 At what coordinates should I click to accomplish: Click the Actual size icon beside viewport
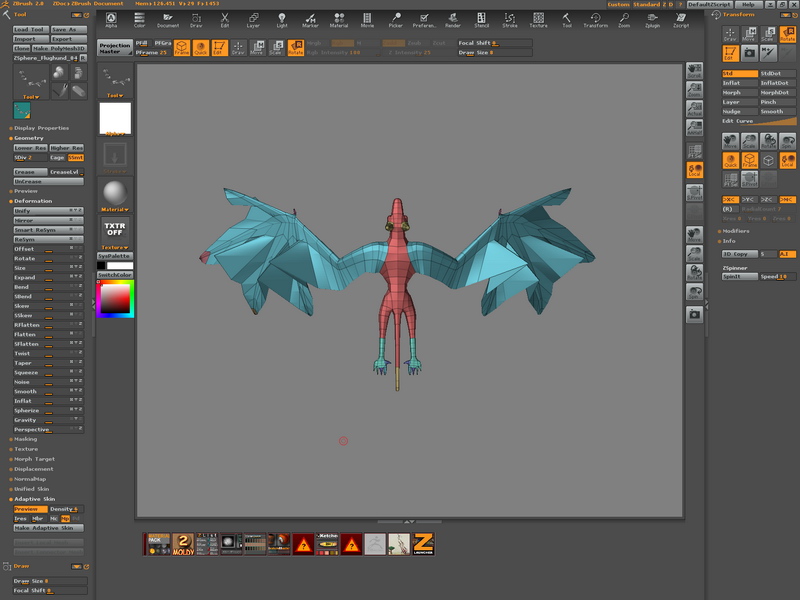(x=694, y=109)
